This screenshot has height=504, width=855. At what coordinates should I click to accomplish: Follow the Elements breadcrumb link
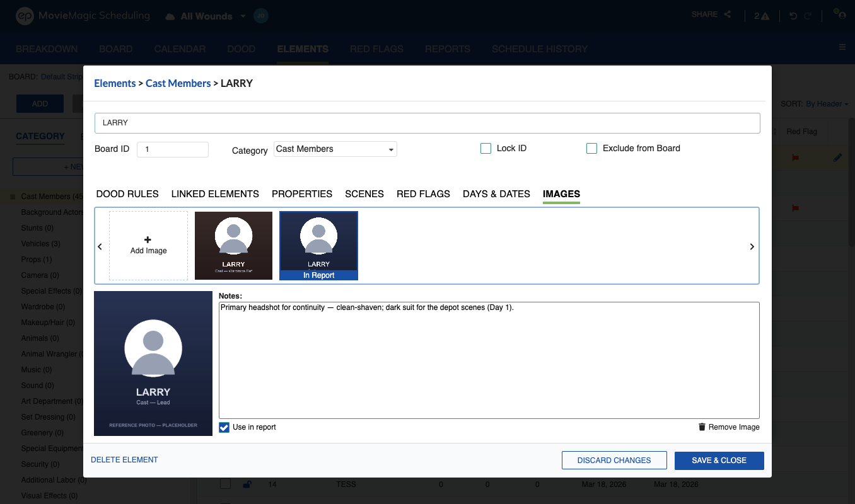[115, 83]
